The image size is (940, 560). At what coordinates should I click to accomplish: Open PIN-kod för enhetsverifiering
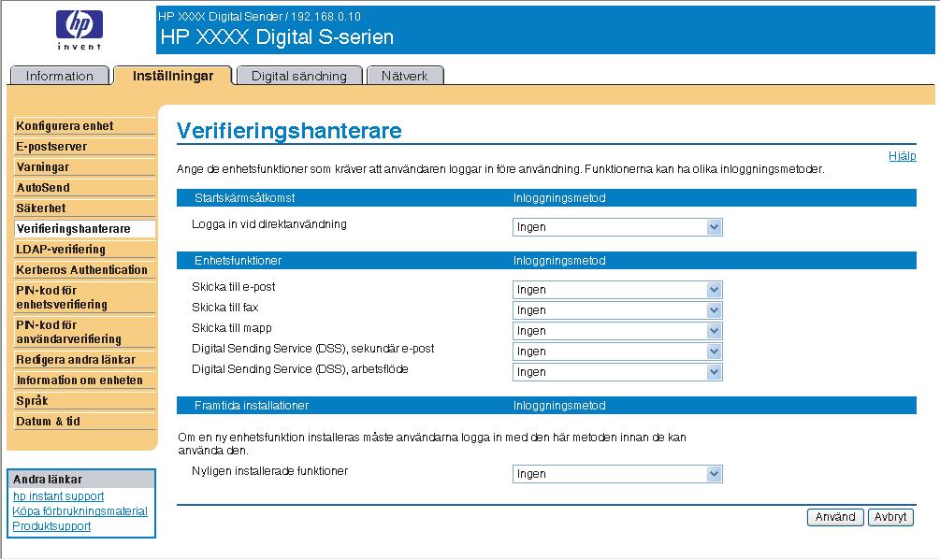(x=84, y=297)
